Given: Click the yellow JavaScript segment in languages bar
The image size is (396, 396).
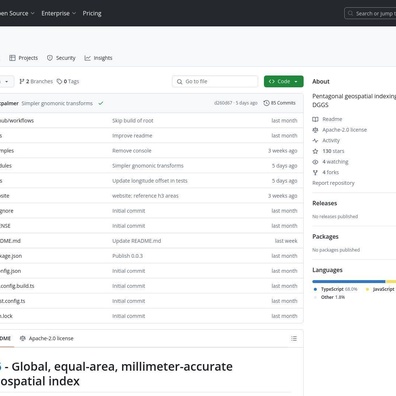Looking at the screenshot, I should 391,281.
